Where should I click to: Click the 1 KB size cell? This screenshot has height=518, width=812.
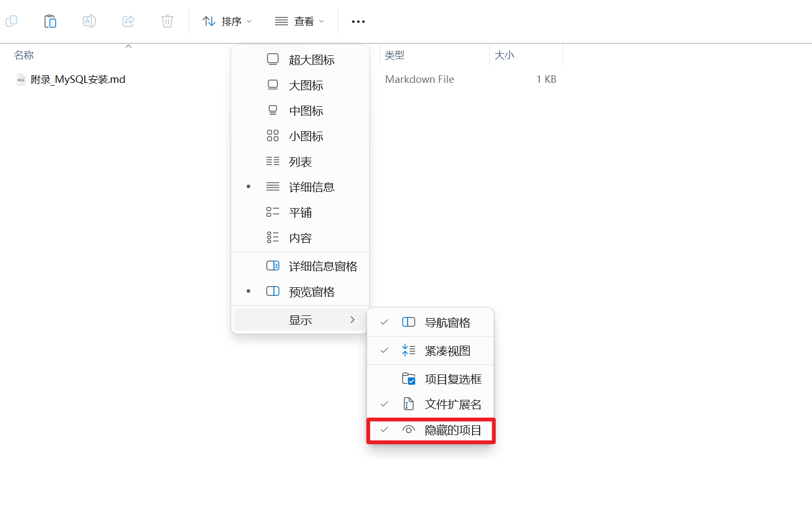point(546,80)
